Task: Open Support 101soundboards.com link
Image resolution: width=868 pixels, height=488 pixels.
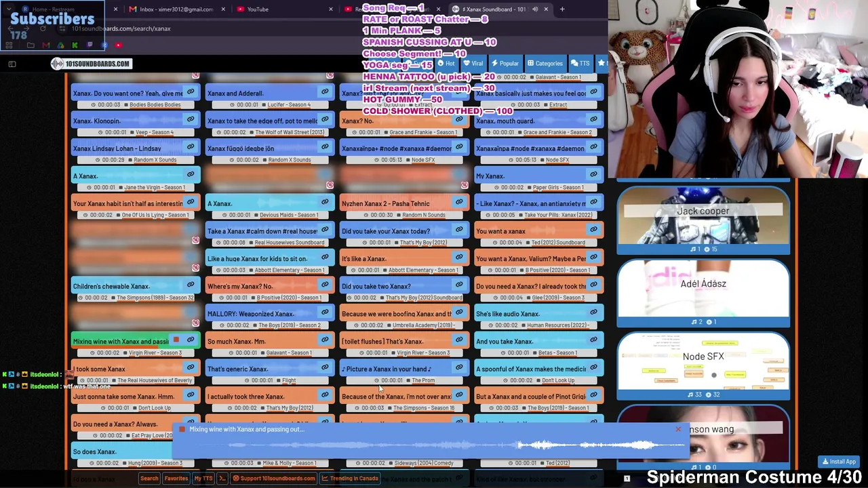Action: pyautogui.click(x=274, y=479)
